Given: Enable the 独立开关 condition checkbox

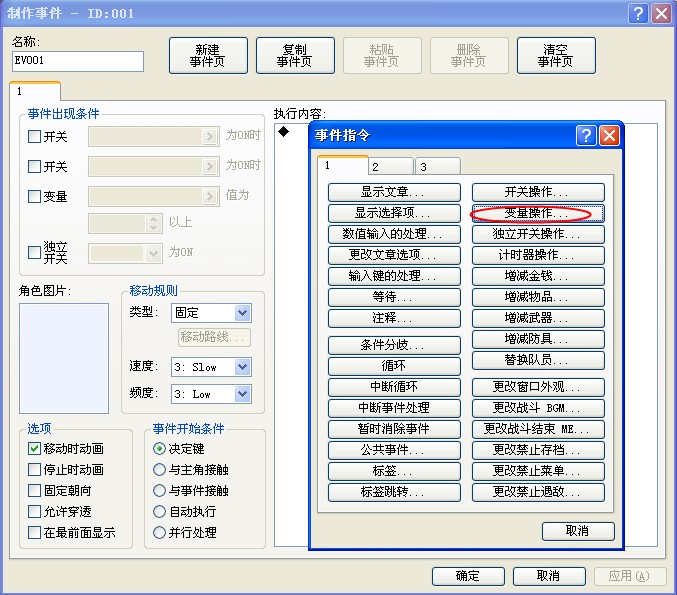Looking at the screenshot, I should click(x=34, y=252).
